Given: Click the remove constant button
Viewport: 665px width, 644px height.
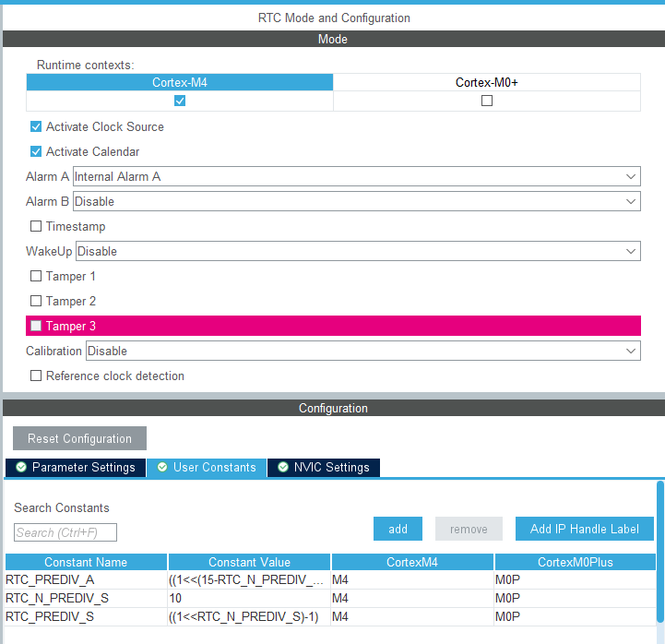Looking at the screenshot, I should pos(469,529).
